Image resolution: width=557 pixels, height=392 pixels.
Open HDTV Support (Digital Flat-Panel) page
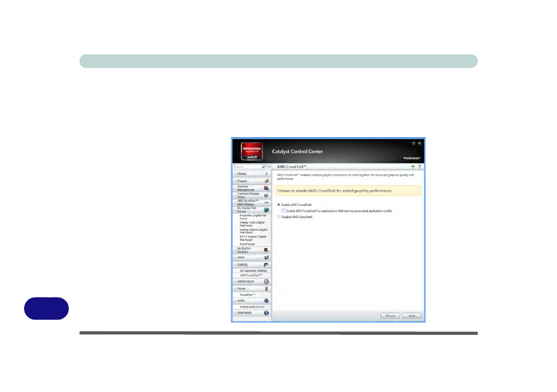pos(253,239)
